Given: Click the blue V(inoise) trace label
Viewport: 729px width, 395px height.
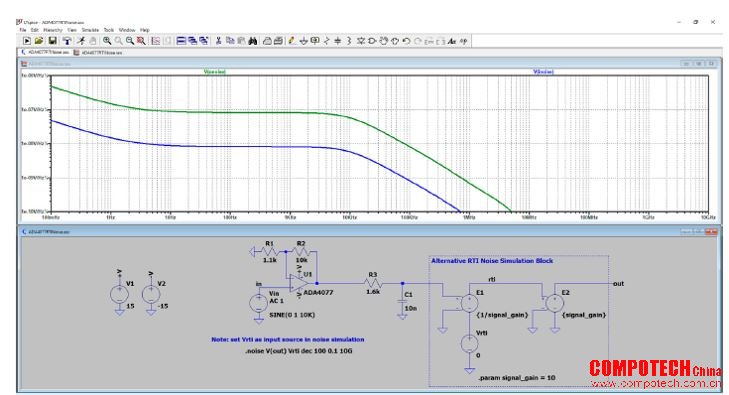Looking at the screenshot, I should tap(543, 72).
